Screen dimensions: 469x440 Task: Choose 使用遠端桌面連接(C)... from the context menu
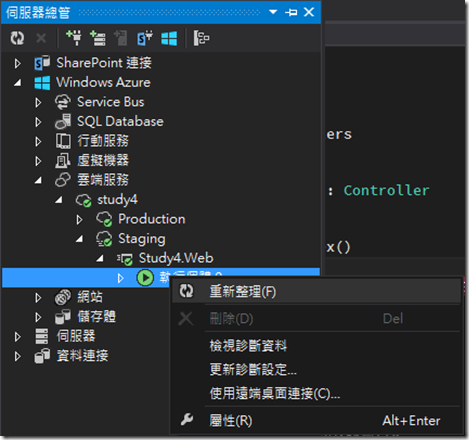[317, 394]
